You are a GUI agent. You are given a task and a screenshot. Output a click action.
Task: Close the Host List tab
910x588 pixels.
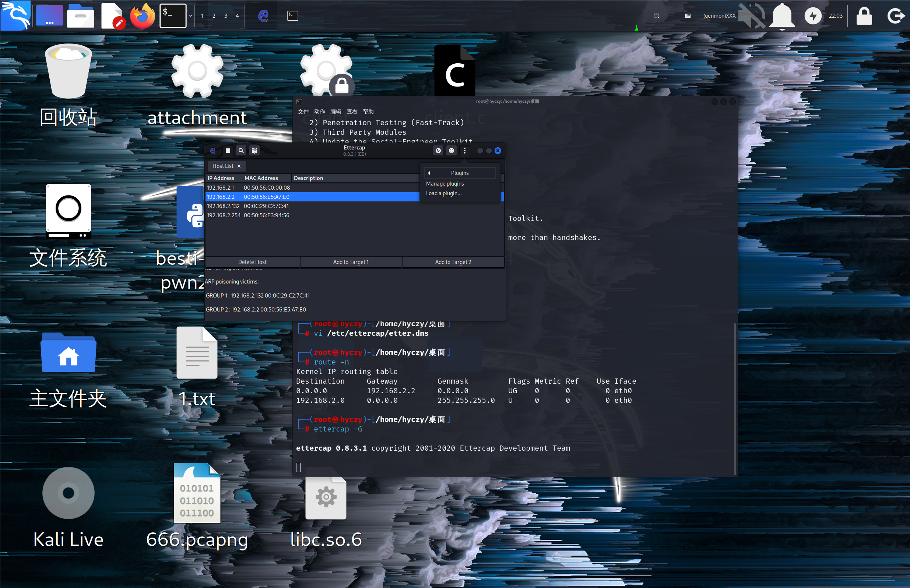point(239,166)
